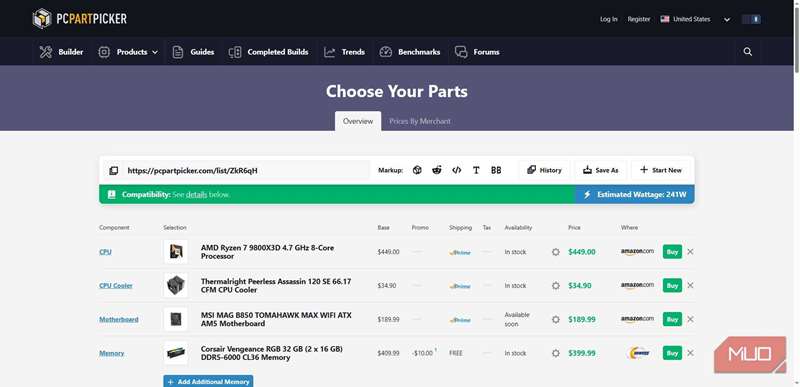This screenshot has width=800, height=387.
Task: Buy the CPU from Amazon
Action: click(672, 252)
